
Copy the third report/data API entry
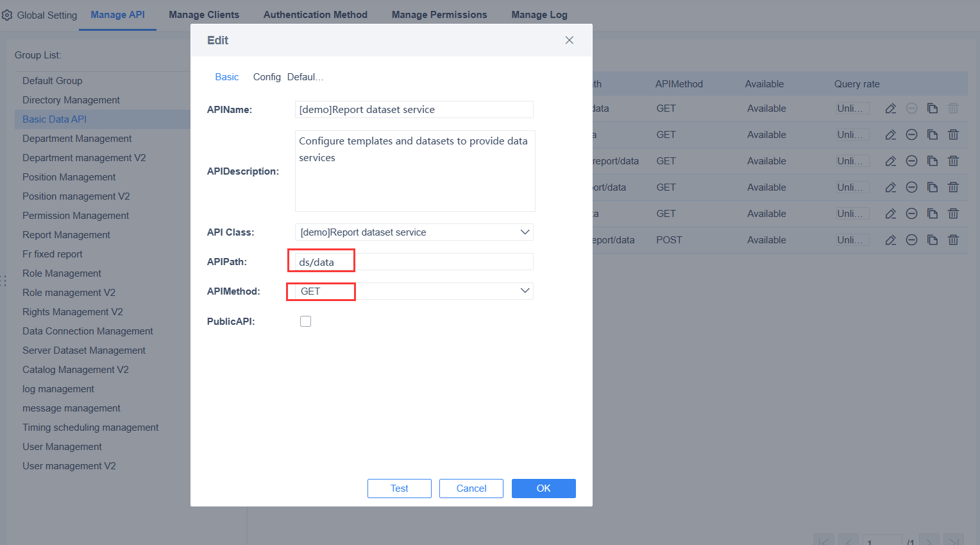click(x=933, y=160)
